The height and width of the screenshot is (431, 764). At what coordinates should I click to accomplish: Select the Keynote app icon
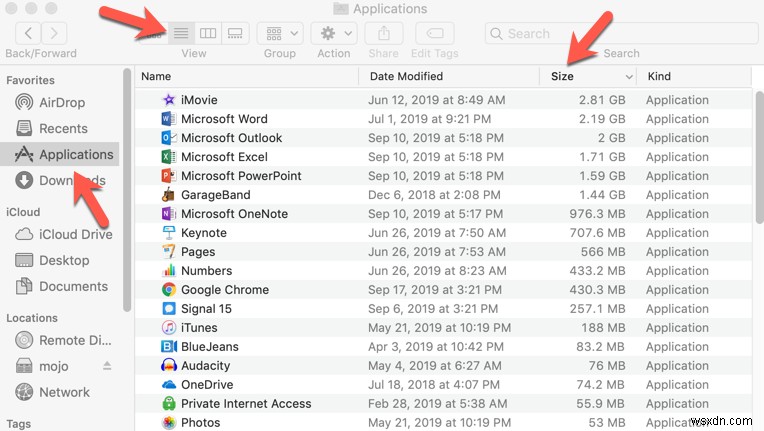tap(169, 233)
